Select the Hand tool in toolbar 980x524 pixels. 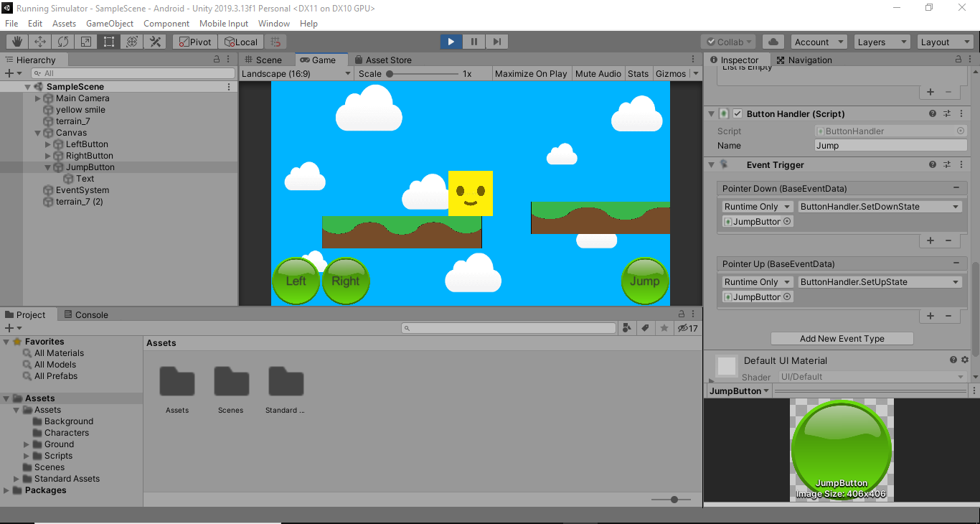17,42
